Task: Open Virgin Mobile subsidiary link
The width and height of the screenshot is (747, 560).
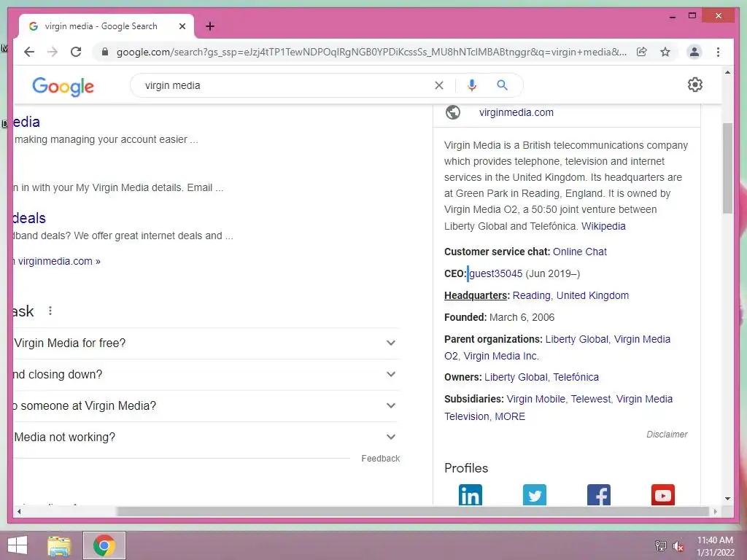Action: click(x=536, y=399)
